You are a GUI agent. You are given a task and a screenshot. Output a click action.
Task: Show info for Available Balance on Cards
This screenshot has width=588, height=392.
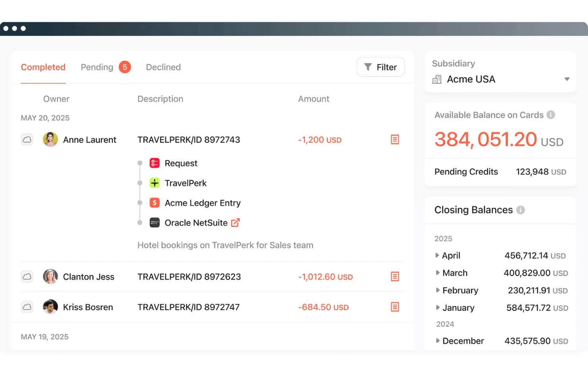tap(551, 115)
